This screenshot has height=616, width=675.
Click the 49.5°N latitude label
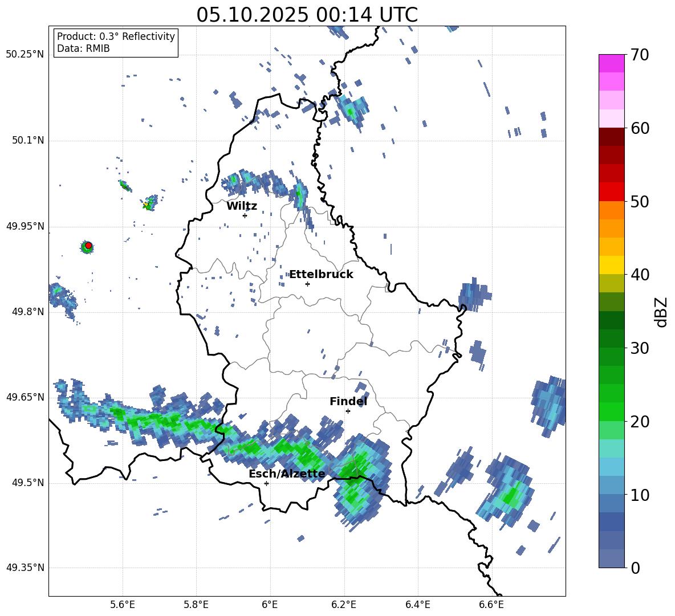[x=27, y=483]
